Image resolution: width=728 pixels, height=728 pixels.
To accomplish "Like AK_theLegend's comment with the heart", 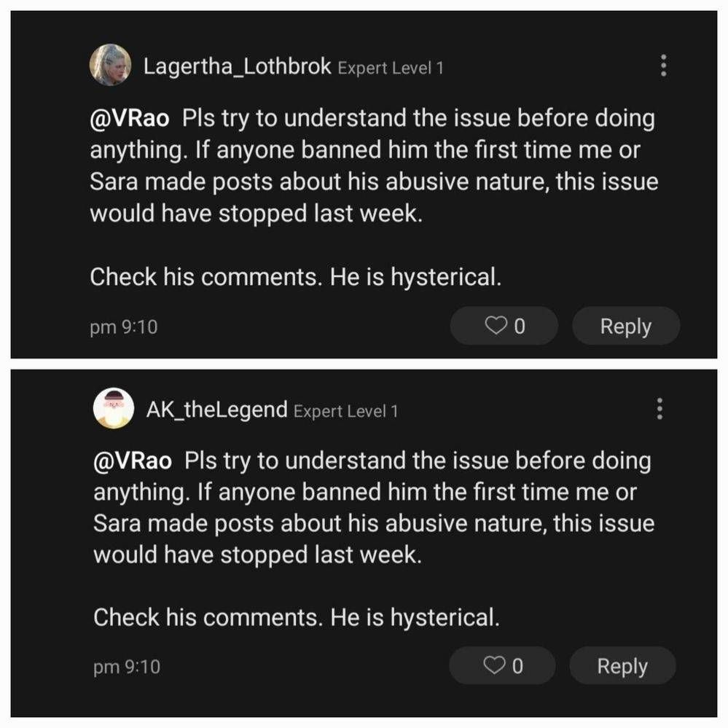I will click(502, 665).
